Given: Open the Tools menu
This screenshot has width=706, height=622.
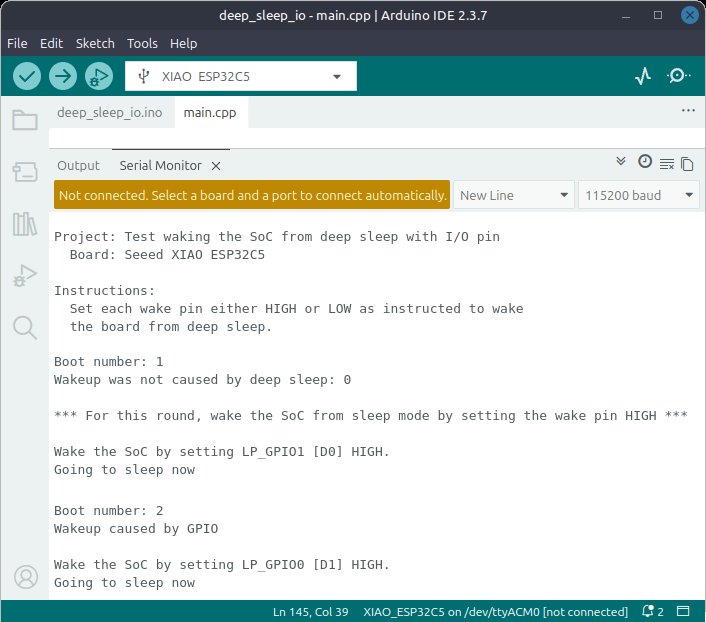Looking at the screenshot, I should point(142,43).
